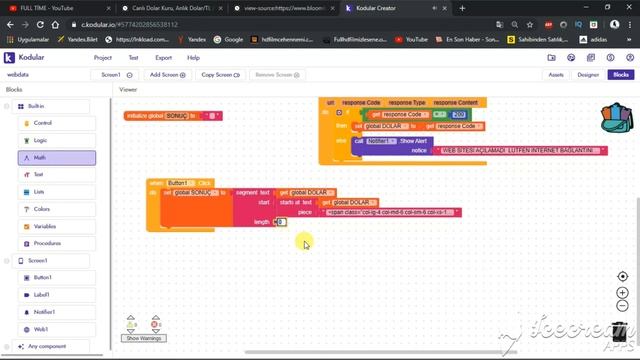
Task: Open the Help menu
Action: click(193, 58)
